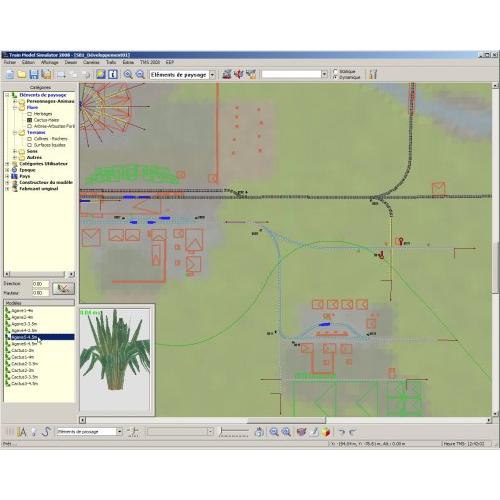
Task: Click the orange tools icon near Dynamique
Action: (373, 74)
